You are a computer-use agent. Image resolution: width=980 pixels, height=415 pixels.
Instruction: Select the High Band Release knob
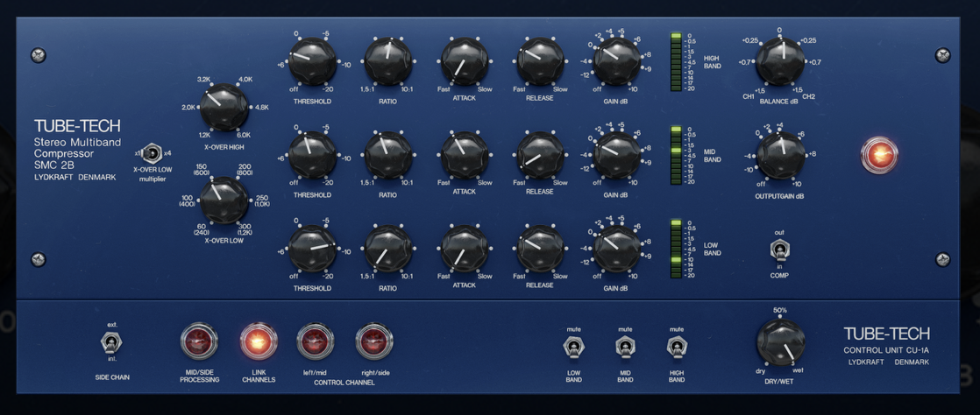tap(541, 61)
